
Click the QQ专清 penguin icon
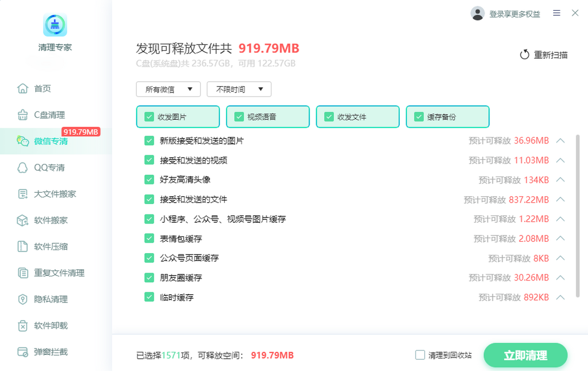pyautogui.click(x=23, y=168)
